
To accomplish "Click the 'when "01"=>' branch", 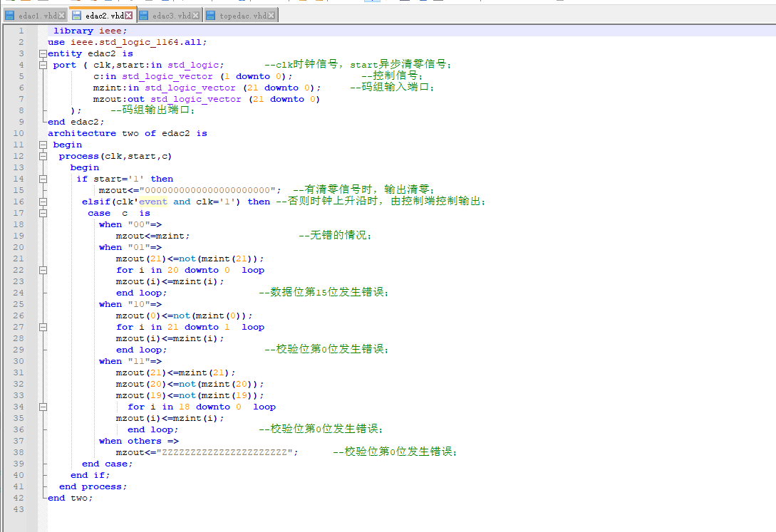I will pos(130,247).
